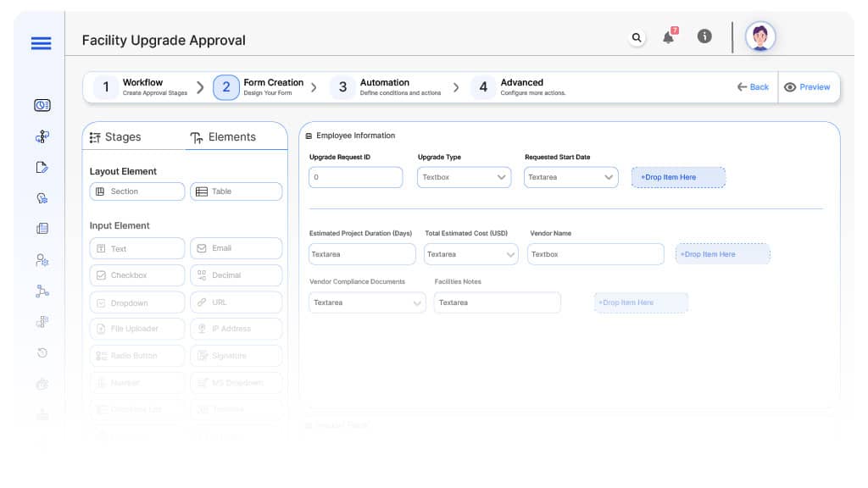
Task: Add a Radio Button element
Action: (x=136, y=356)
